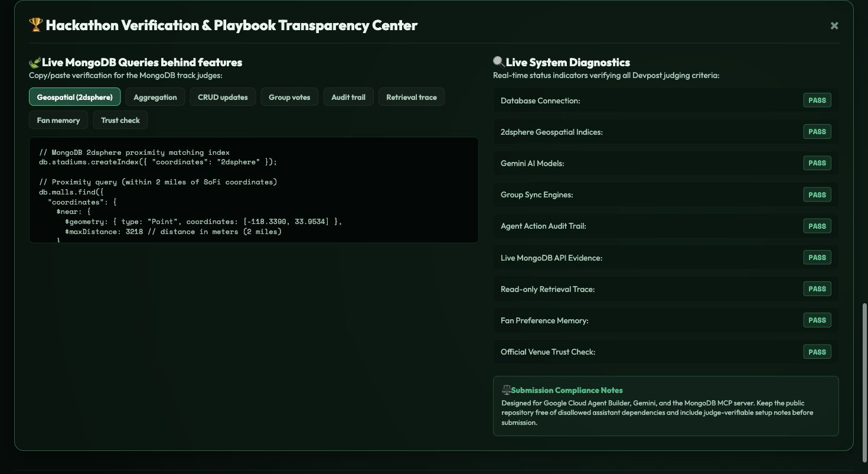Click the '// MongoDB 2dsphere proximity matching index' comment

point(134,152)
